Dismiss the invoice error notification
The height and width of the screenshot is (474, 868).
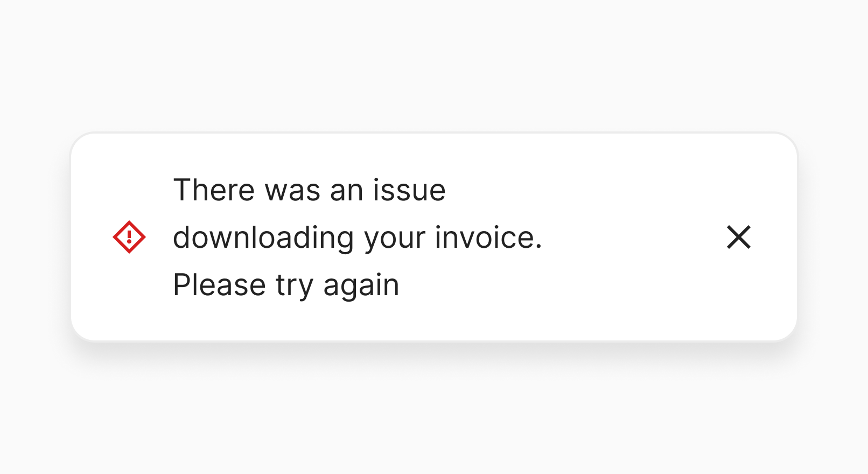738,237
